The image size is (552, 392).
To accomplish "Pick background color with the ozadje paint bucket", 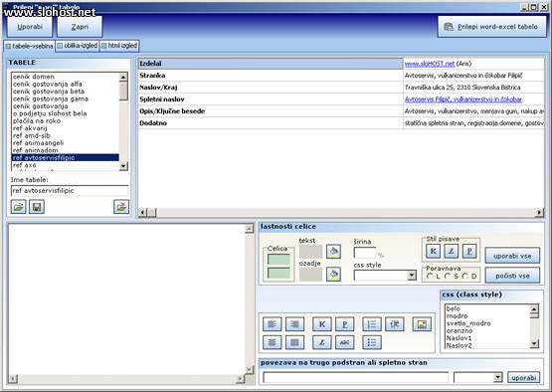I will (333, 274).
